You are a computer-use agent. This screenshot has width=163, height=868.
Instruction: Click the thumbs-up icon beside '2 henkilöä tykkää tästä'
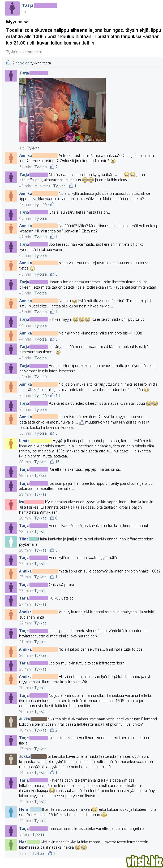coord(8,63)
